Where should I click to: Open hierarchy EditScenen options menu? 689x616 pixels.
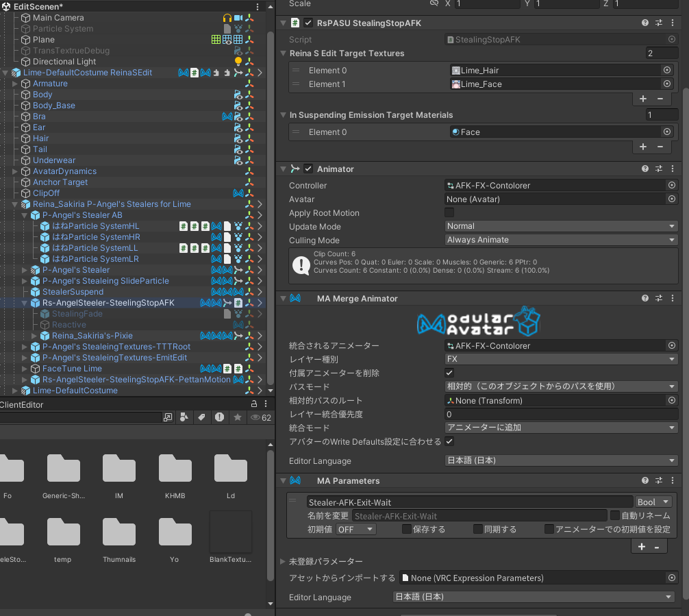pos(258,7)
